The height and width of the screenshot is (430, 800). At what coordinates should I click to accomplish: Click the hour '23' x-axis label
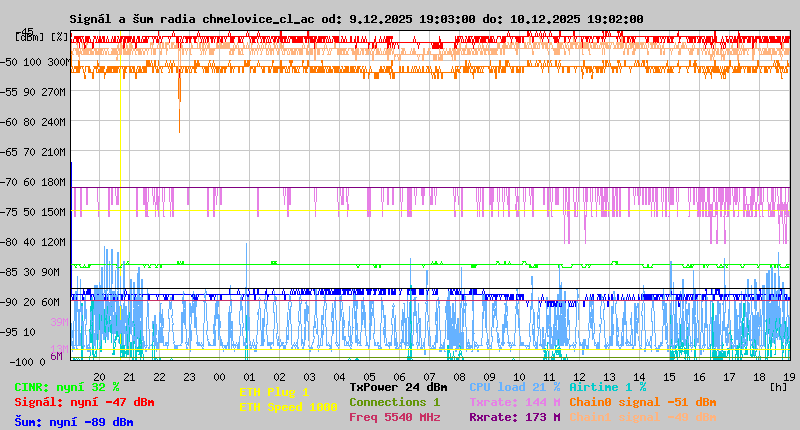coord(189,377)
